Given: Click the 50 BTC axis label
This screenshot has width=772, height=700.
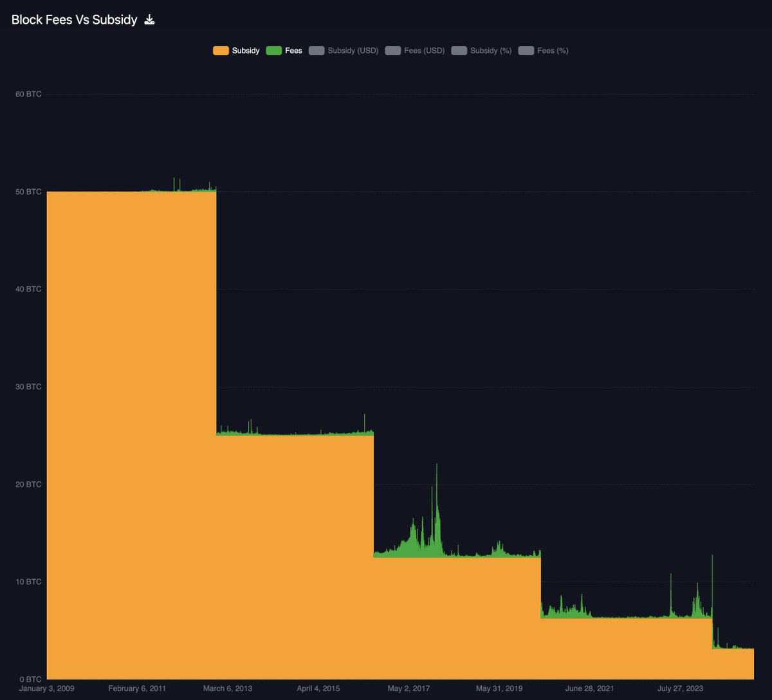Looking at the screenshot, I should (x=28, y=192).
